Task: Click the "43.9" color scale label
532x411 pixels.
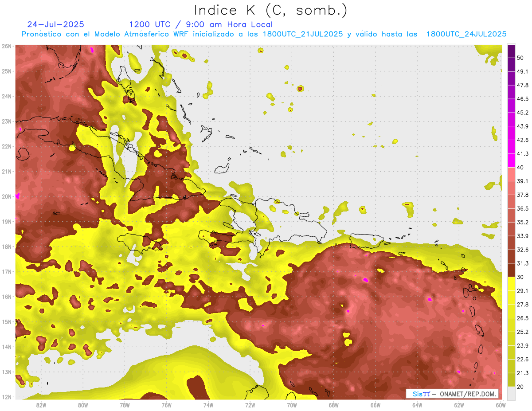Action: click(523, 126)
